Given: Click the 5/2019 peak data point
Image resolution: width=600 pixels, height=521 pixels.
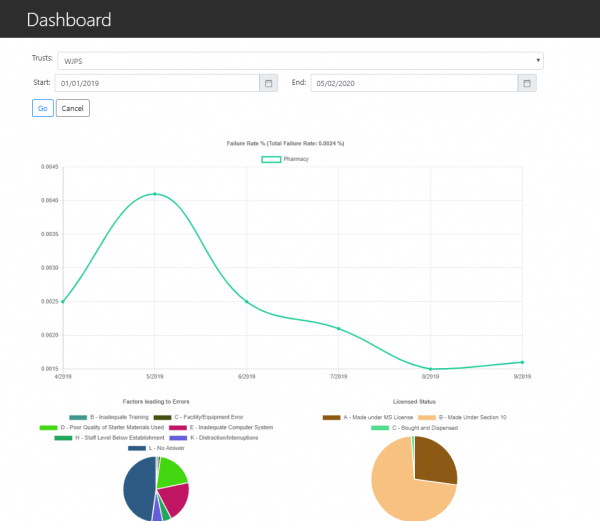Looking at the screenshot, I should pos(154,194).
